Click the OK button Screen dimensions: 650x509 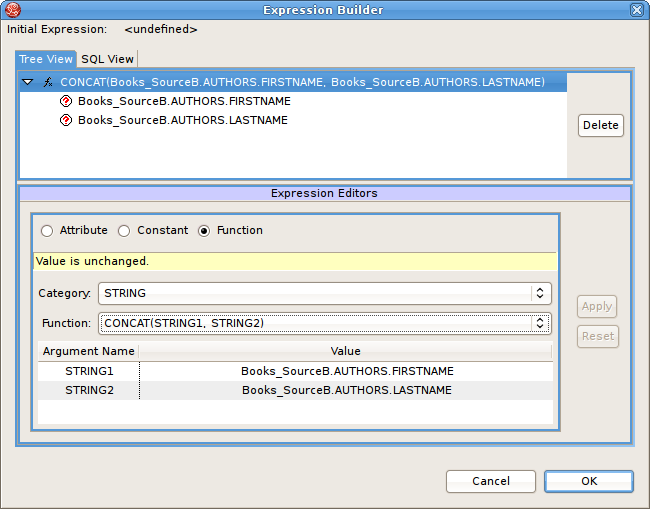pos(589,481)
